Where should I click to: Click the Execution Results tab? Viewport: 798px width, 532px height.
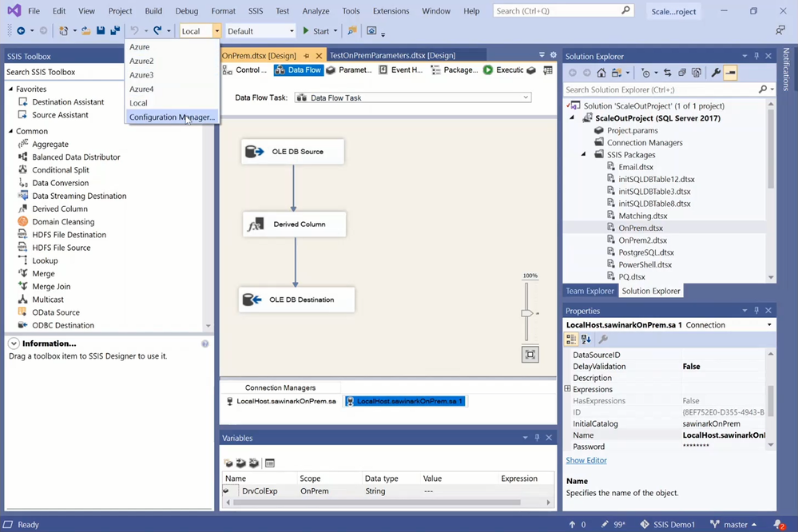click(x=503, y=69)
